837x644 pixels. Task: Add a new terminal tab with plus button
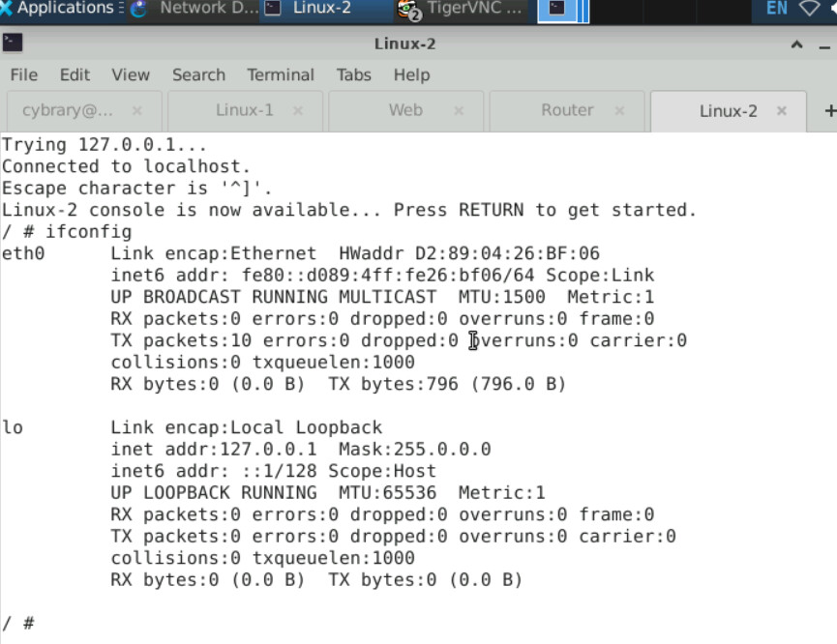(x=829, y=110)
